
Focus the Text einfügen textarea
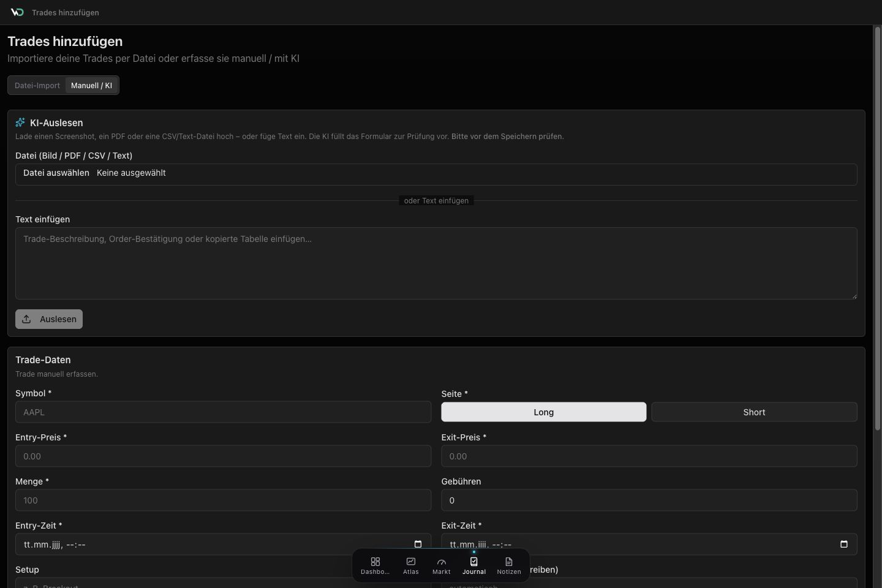point(436,263)
